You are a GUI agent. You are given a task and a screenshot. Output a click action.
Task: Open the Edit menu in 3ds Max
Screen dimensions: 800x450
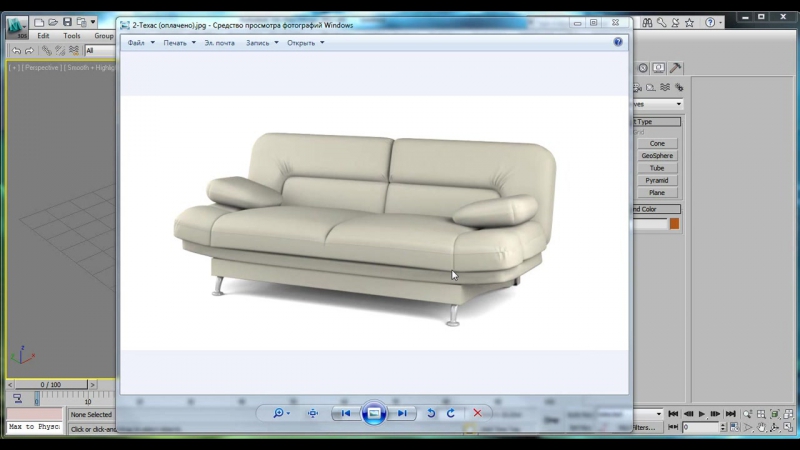[43, 36]
